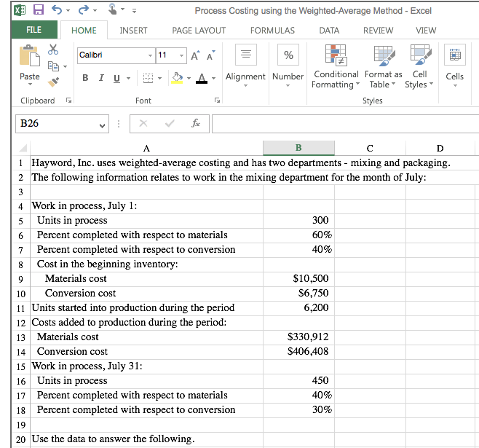Open the Underline style dropdown arrow
Image resolution: width=479 pixels, height=448 pixels.
point(129,79)
